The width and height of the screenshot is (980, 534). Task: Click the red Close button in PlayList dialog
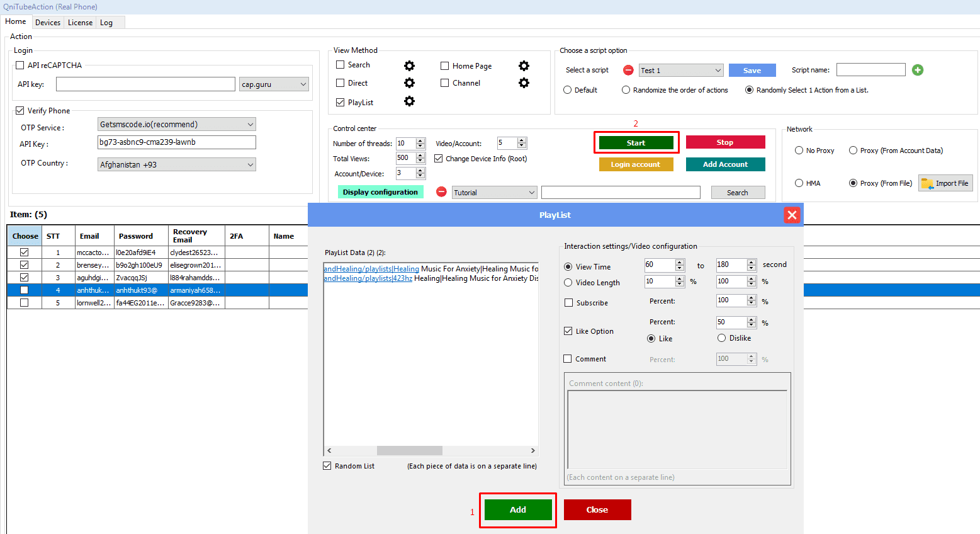pos(597,509)
